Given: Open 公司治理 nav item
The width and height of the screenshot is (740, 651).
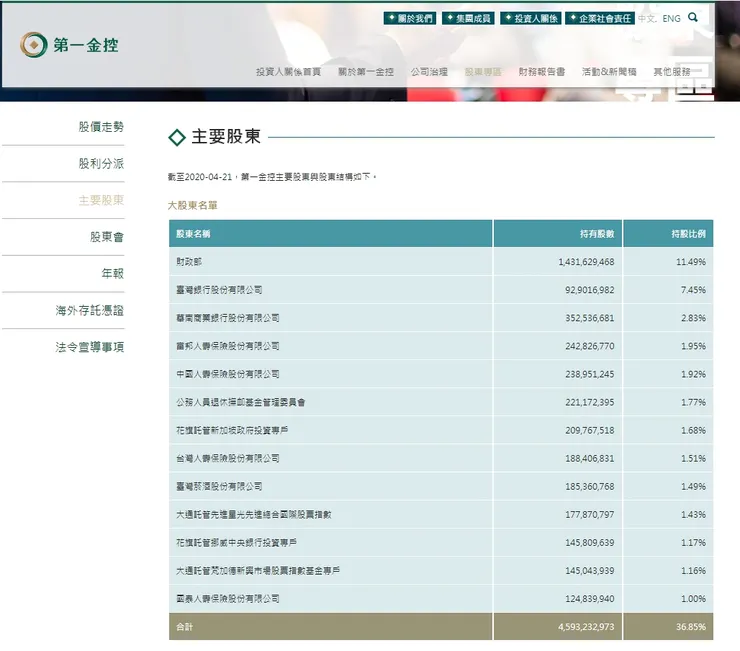Looking at the screenshot, I should click(x=429, y=72).
